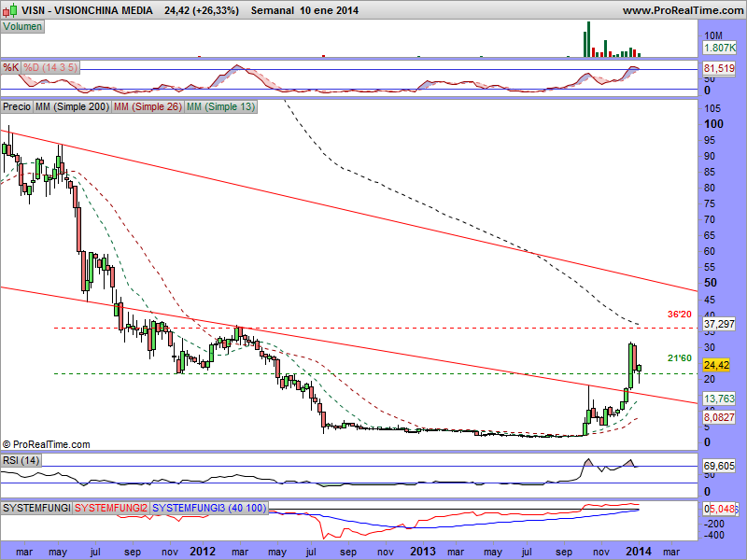Click the 13,763 moving average value

pyautogui.click(x=719, y=399)
